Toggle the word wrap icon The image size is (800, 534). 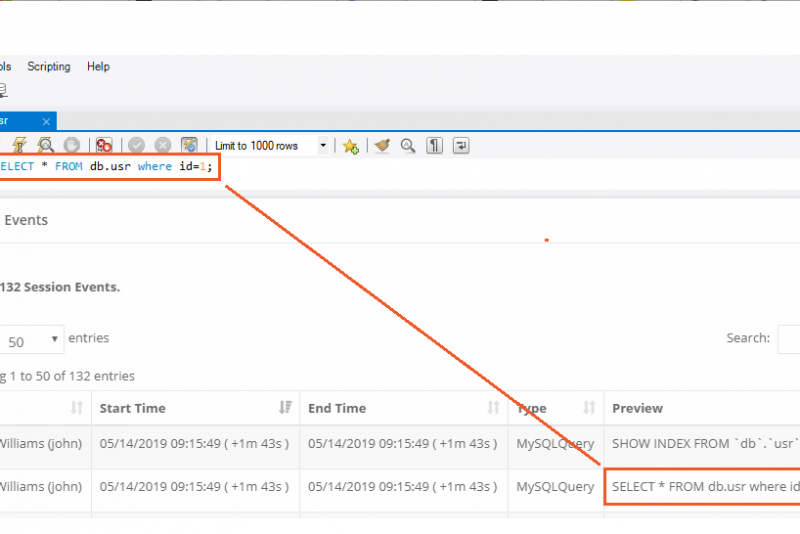[x=461, y=146]
